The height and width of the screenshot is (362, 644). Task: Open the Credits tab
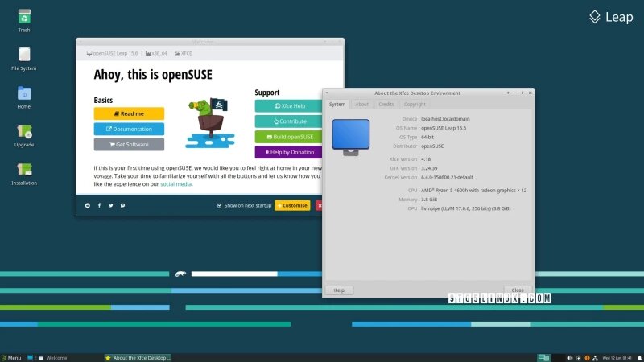tap(386, 105)
